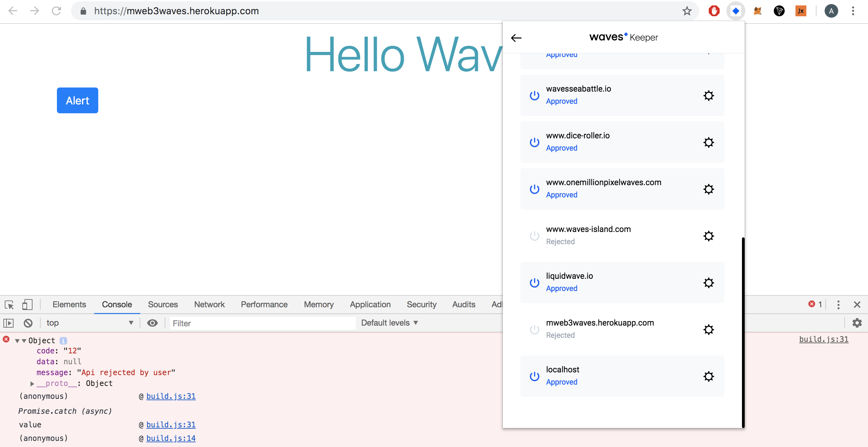The height and width of the screenshot is (447, 868).
Task: Open settings gear for wavesseabattle.io
Action: (708, 95)
